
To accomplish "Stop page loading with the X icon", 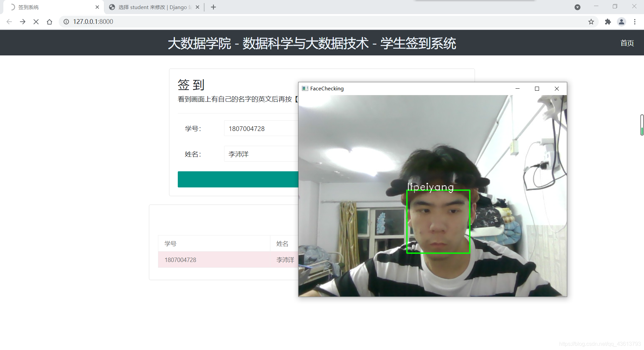I will (36, 21).
